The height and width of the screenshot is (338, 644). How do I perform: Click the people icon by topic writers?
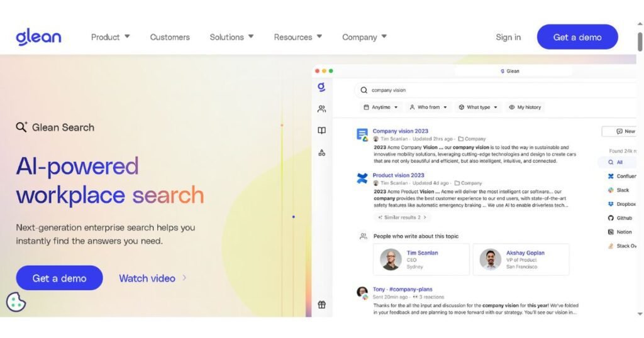[x=363, y=236]
